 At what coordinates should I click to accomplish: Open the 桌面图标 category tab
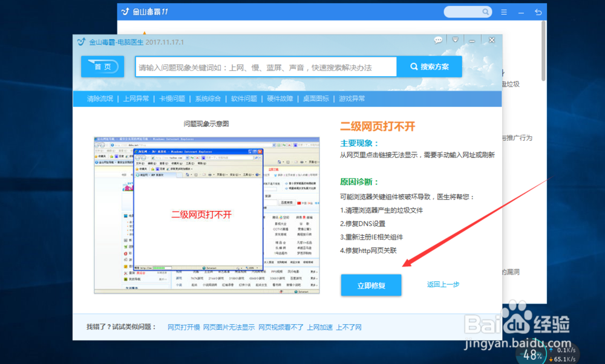coord(316,99)
